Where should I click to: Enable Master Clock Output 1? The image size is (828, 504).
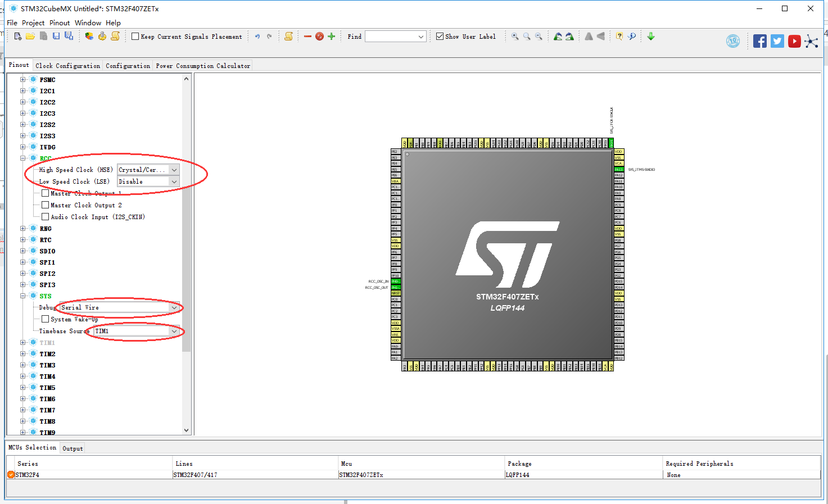pos(45,193)
